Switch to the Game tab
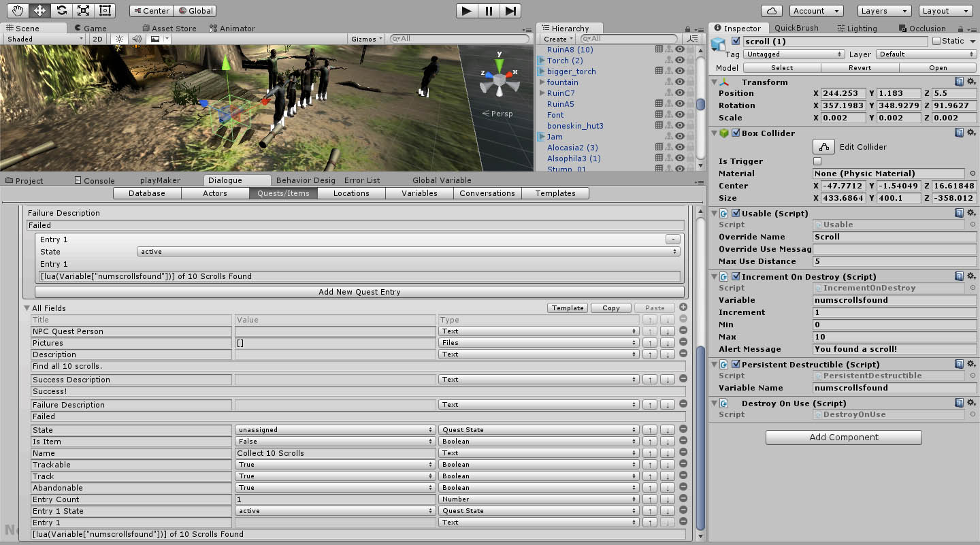The height and width of the screenshot is (545, 980). [x=90, y=28]
